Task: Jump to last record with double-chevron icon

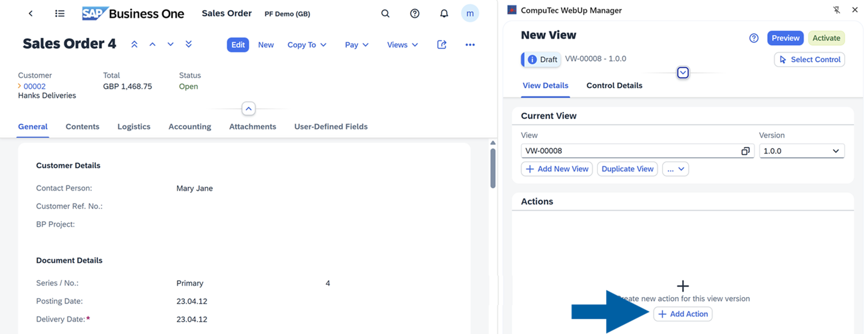Action: (x=189, y=44)
